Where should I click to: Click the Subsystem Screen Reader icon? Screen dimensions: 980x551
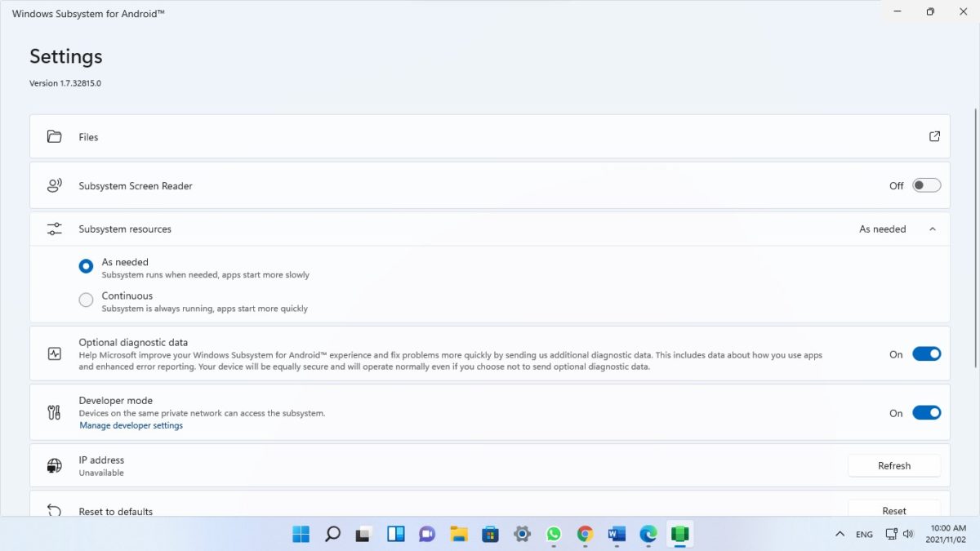tap(54, 185)
